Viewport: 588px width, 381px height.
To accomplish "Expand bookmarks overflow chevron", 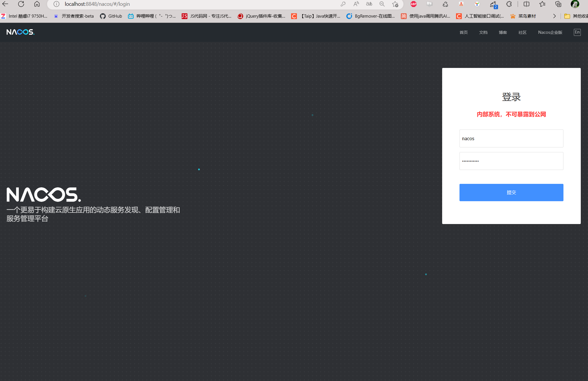I will [x=554, y=16].
